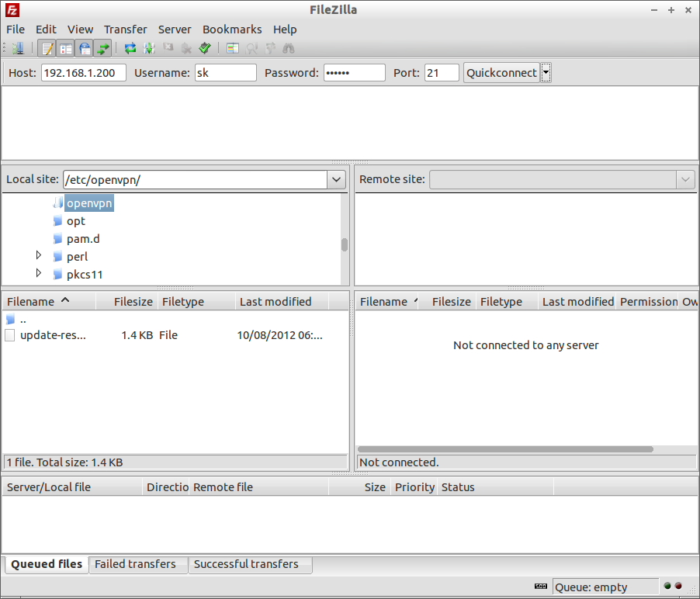
Task: Click the Password input field
Action: 355,72
